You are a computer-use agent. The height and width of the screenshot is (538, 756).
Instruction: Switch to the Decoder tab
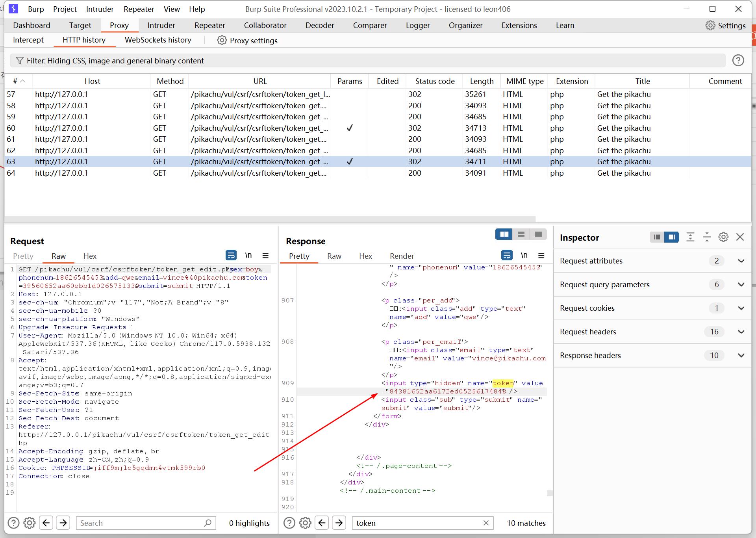(320, 25)
